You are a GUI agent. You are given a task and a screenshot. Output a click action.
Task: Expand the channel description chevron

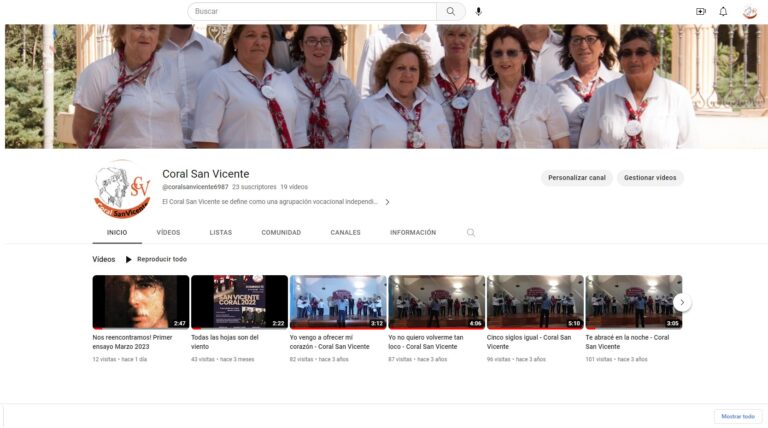tap(387, 202)
